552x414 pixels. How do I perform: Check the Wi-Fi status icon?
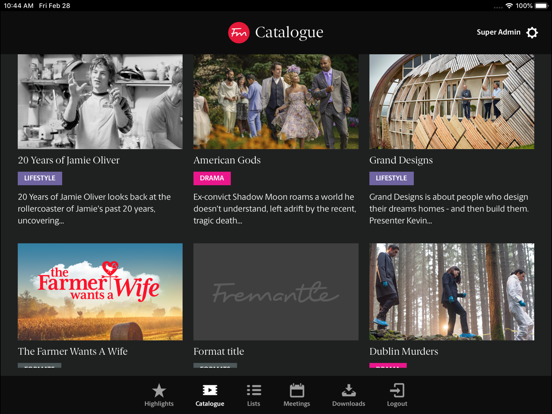coord(509,6)
